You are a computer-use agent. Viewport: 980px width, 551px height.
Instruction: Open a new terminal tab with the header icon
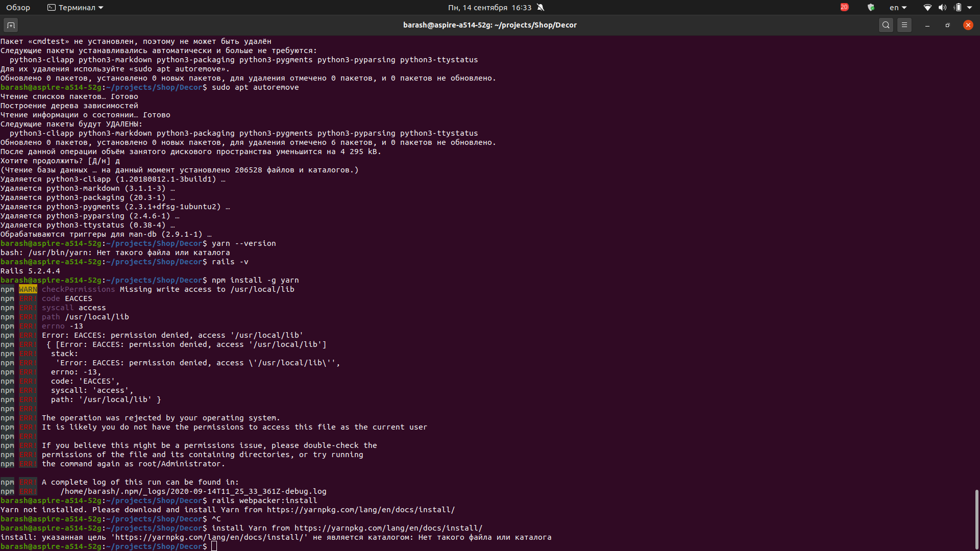coord(11,25)
